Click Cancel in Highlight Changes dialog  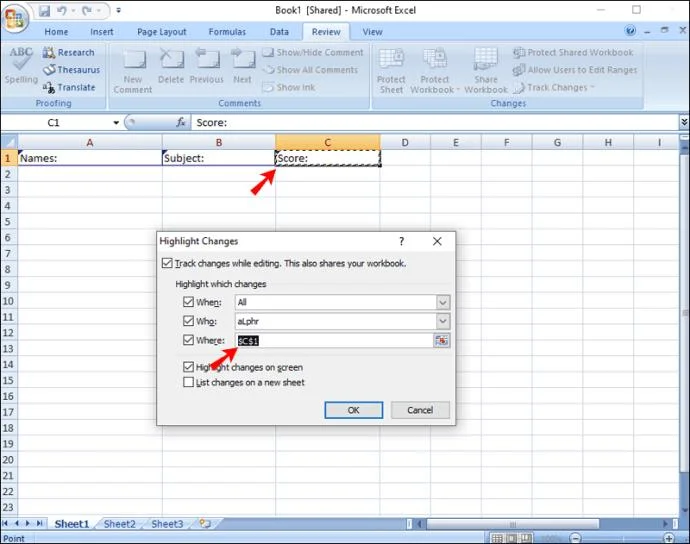pos(420,410)
